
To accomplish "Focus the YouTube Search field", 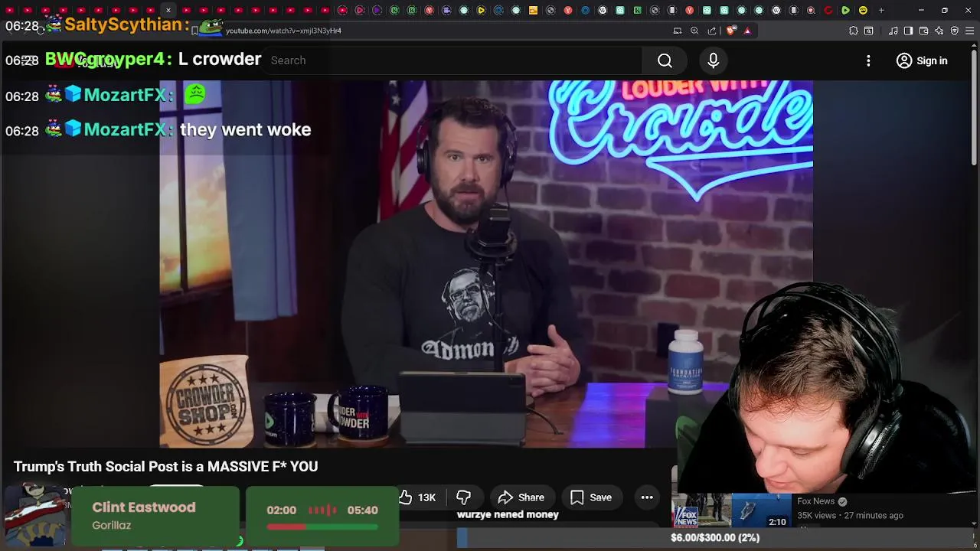I will [452, 60].
